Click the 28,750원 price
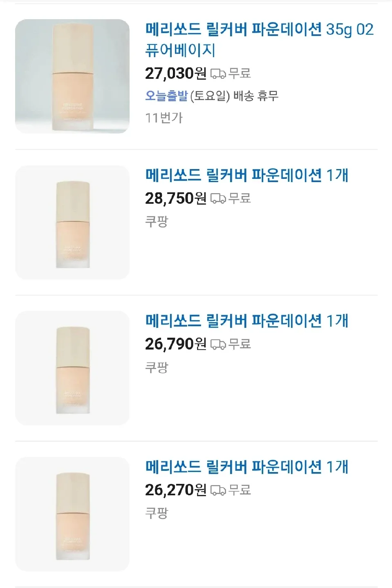This screenshot has width=392, height=588. coord(176,198)
